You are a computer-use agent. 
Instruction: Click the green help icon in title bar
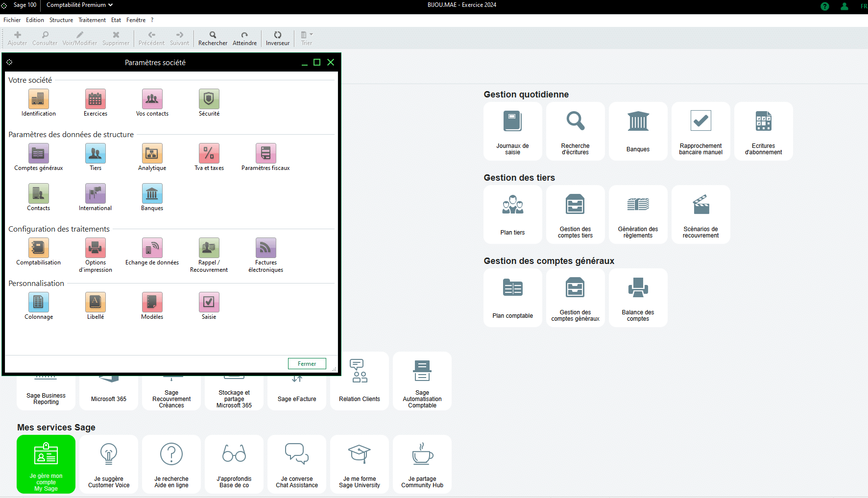pyautogui.click(x=825, y=6)
